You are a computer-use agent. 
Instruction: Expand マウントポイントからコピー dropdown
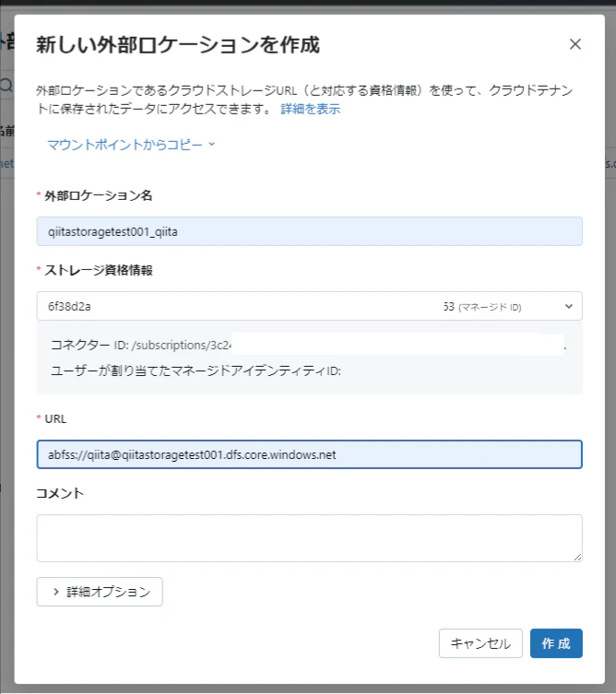(131, 145)
